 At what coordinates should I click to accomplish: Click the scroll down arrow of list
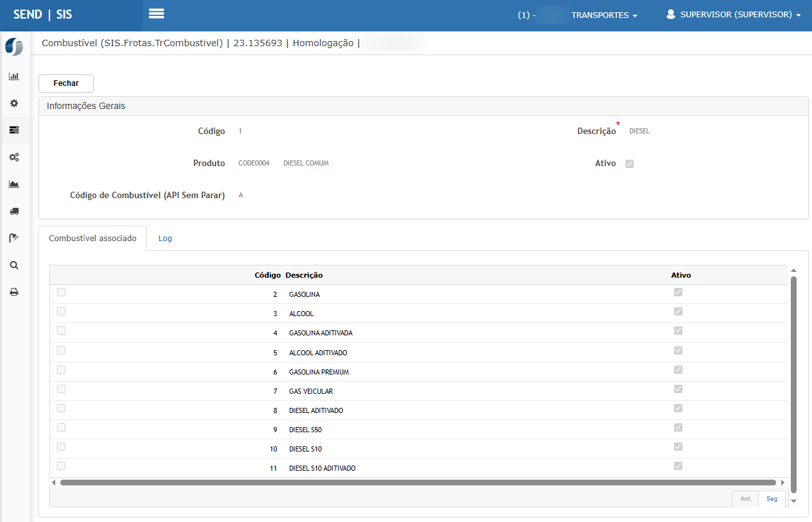tap(793, 501)
